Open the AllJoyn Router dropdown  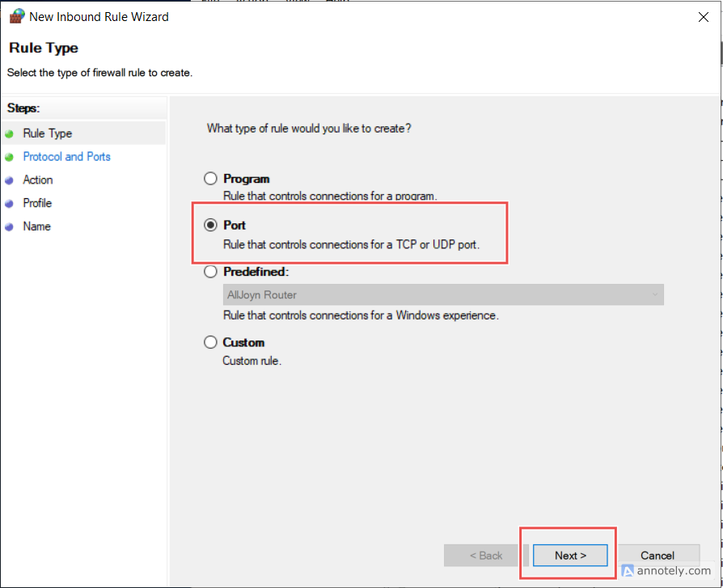(x=443, y=295)
